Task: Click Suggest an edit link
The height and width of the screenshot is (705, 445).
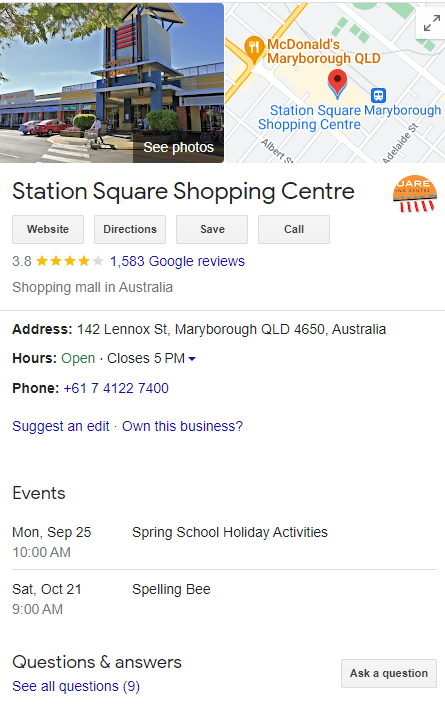Action: click(x=61, y=426)
